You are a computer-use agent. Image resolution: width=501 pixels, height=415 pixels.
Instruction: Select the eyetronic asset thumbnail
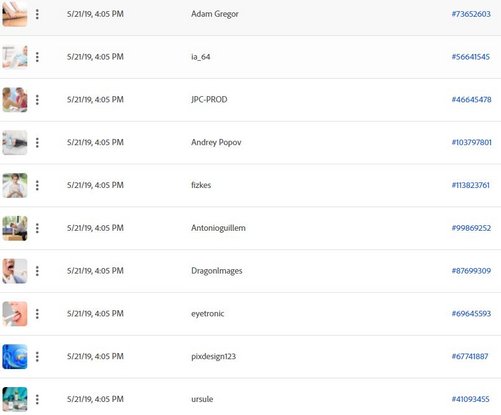point(15,314)
